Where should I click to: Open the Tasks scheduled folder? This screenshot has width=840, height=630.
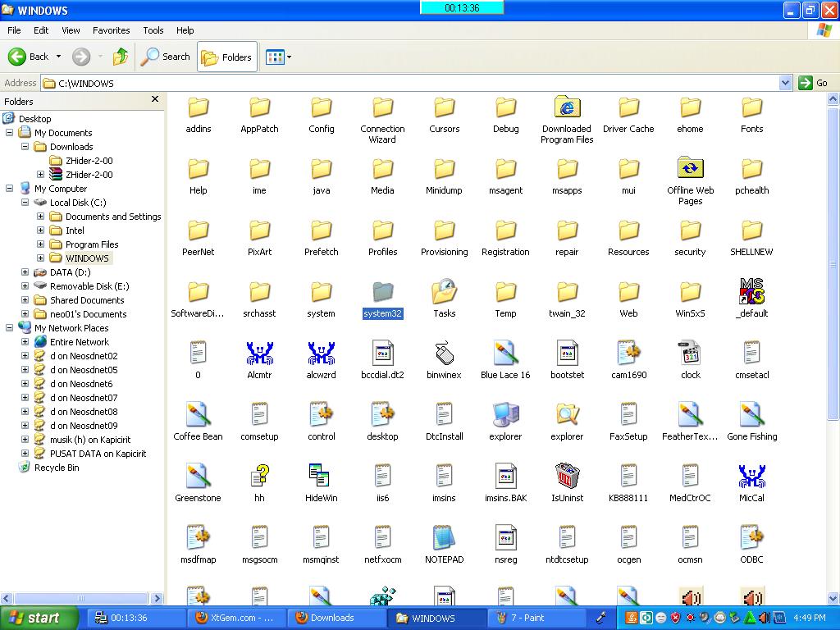pyautogui.click(x=444, y=292)
